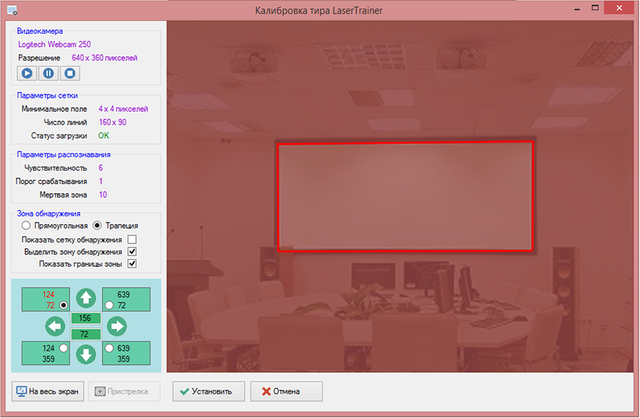Click the 4 x 4 пикселей minimum field value
Screen dimensions: 640x418
click(123, 109)
